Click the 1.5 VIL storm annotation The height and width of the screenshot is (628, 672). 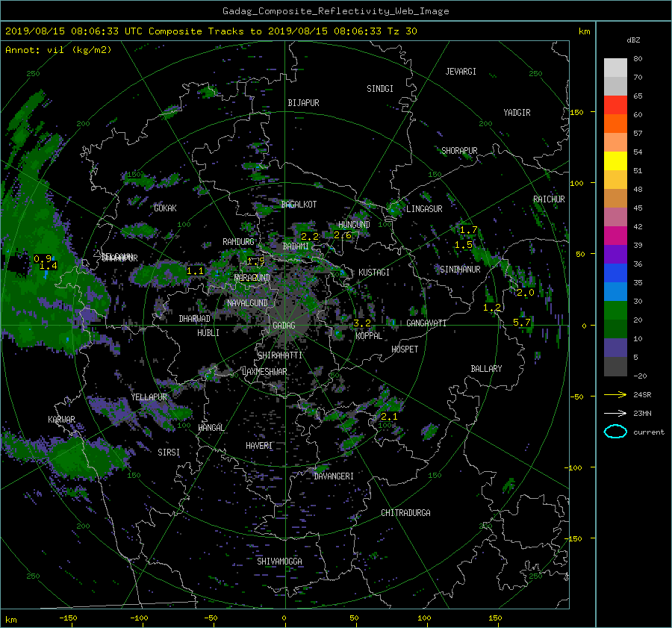463,245
